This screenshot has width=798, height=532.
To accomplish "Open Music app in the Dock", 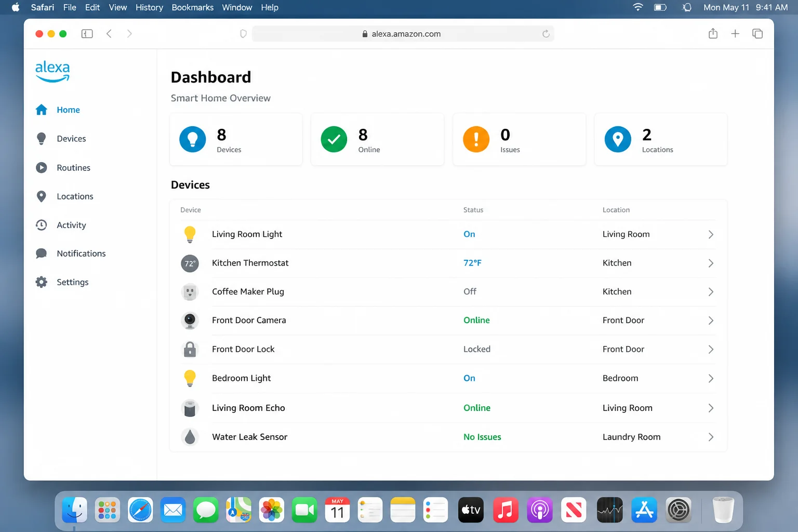I will pyautogui.click(x=506, y=510).
